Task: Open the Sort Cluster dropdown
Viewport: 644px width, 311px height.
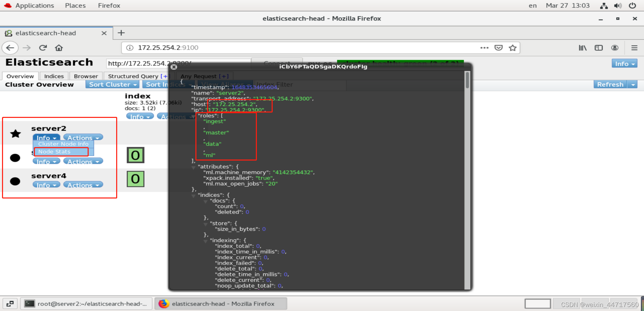Action: pyautogui.click(x=112, y=85)
